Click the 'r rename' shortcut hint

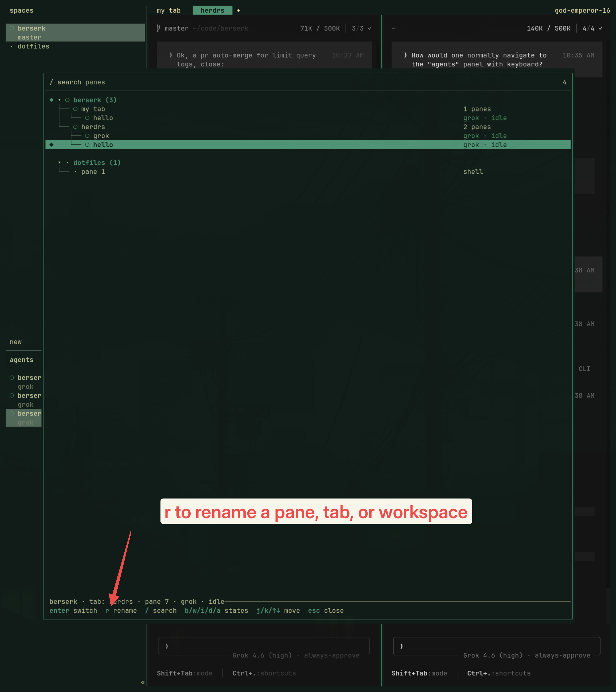pos(121,611)
